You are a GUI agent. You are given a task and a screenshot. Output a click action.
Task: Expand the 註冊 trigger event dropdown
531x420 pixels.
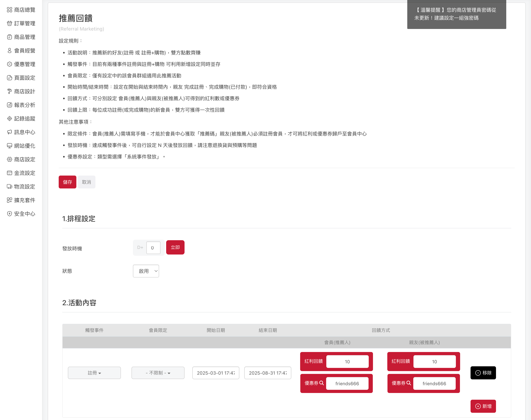[94, 373]
